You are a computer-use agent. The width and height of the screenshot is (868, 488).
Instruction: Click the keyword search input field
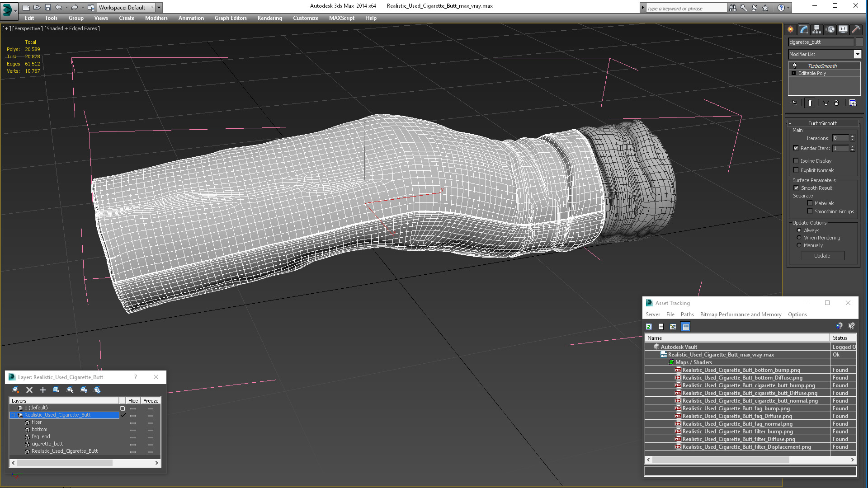click(686, 8)
